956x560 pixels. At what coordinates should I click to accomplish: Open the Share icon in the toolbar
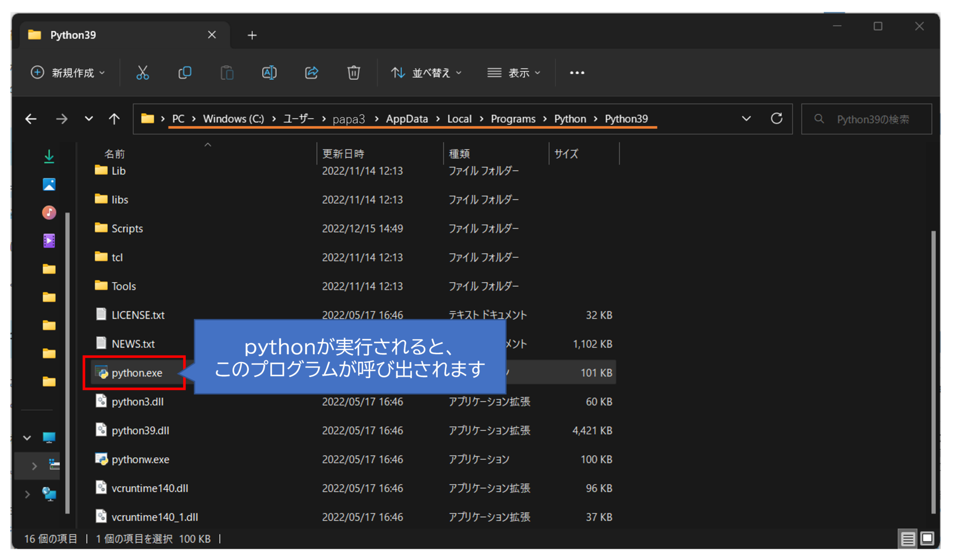(x=311, y=73)
